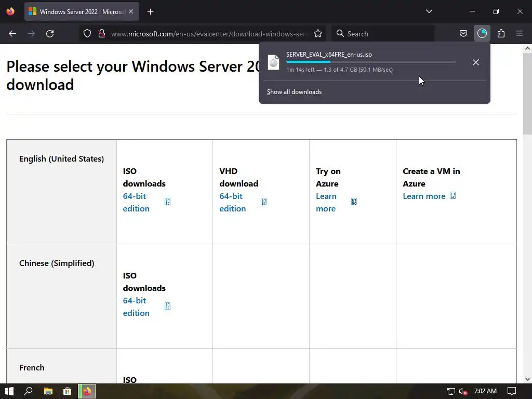Open English ISO 64-bit edition link
532x399 pixels.
pyautogui.click(x=136, y=202)
